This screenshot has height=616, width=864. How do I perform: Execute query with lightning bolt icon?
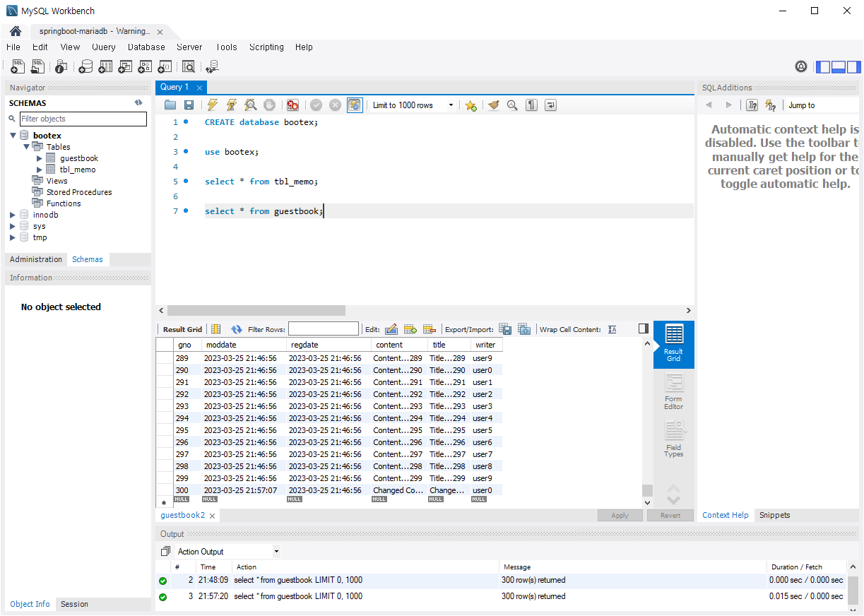pyautogui.click(x=212, y=105)
